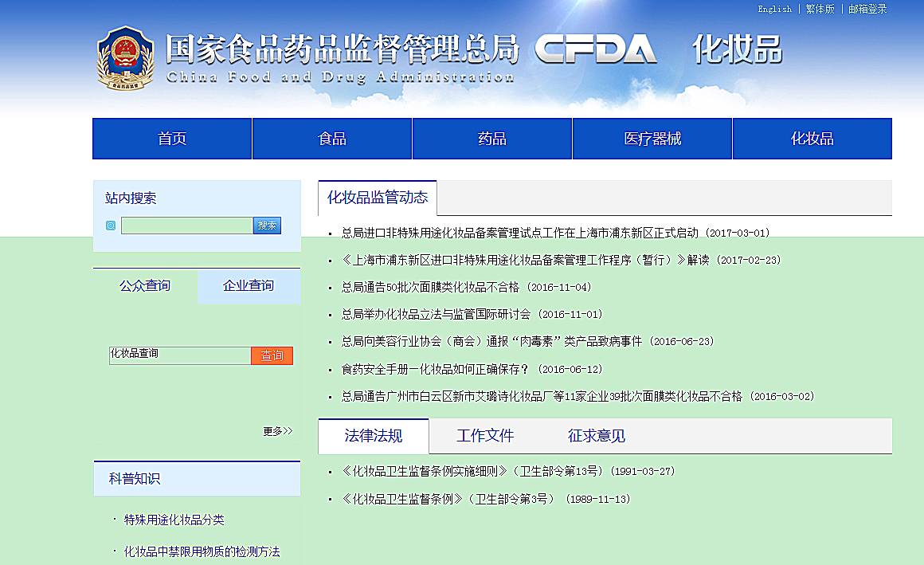Screen dimensions: 924x565
Task: Click the 科普知识 section header
Action: click(x=197, y=478)
